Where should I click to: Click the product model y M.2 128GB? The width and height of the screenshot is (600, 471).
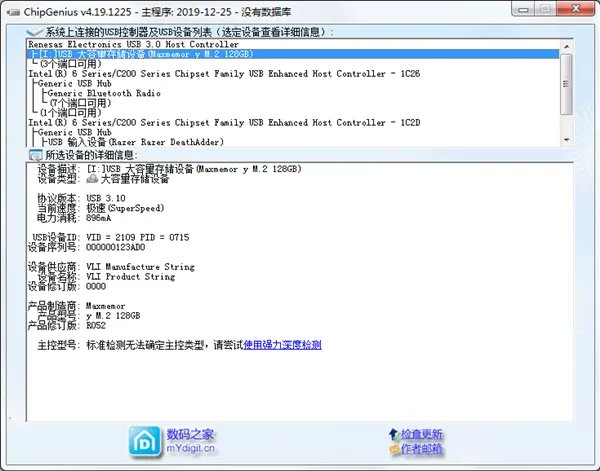click(x=113, y=316)
